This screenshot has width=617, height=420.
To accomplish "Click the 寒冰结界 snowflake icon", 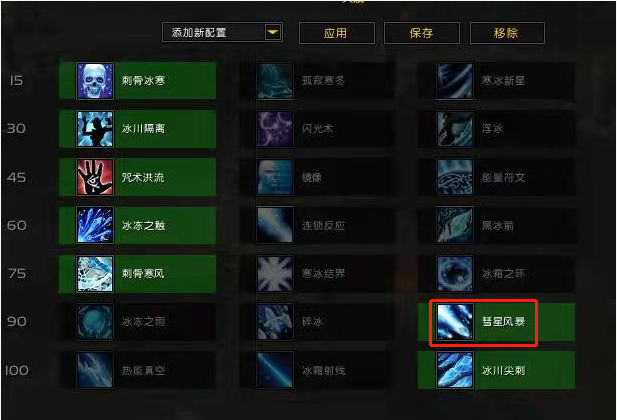I will tap(275, 274).
